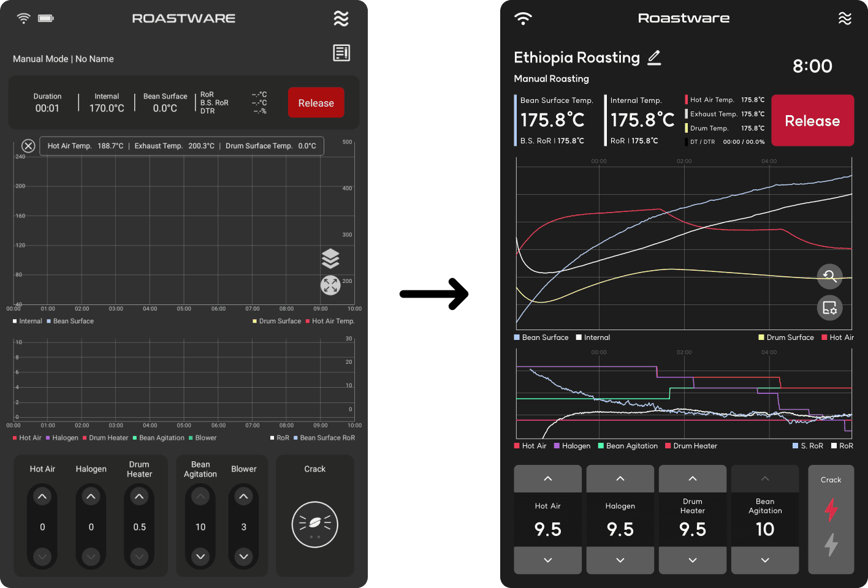The width and height of the screenshot is (868, 588).
Task: Toggle Blower legend in old control chart
Action: 202,438
